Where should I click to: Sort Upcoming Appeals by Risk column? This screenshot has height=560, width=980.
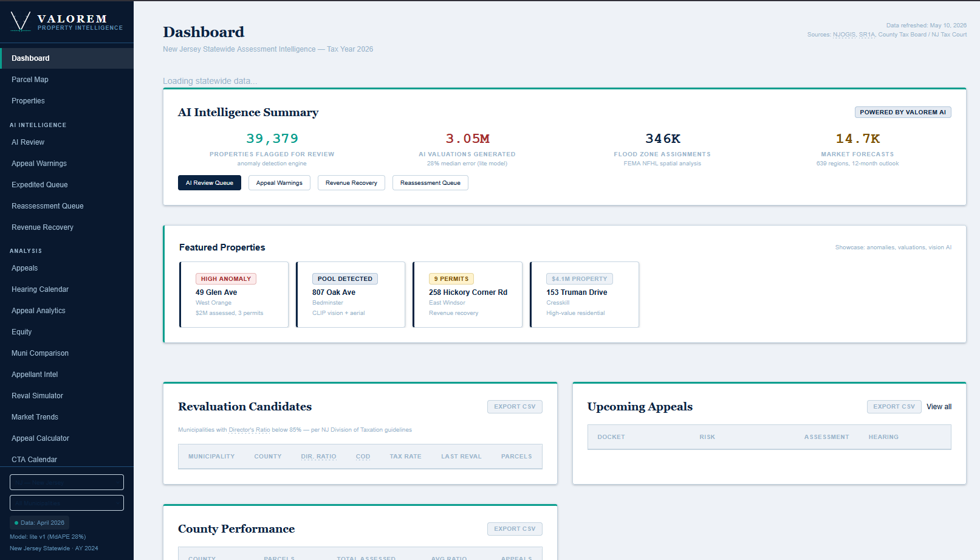pyautogui.click(x=707, y=437)
